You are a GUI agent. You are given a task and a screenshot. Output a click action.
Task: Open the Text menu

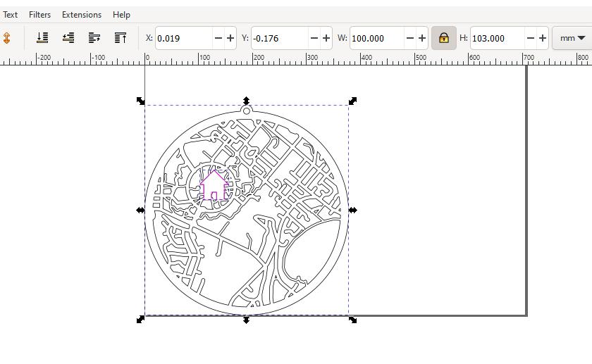click(x=10, y=15)
